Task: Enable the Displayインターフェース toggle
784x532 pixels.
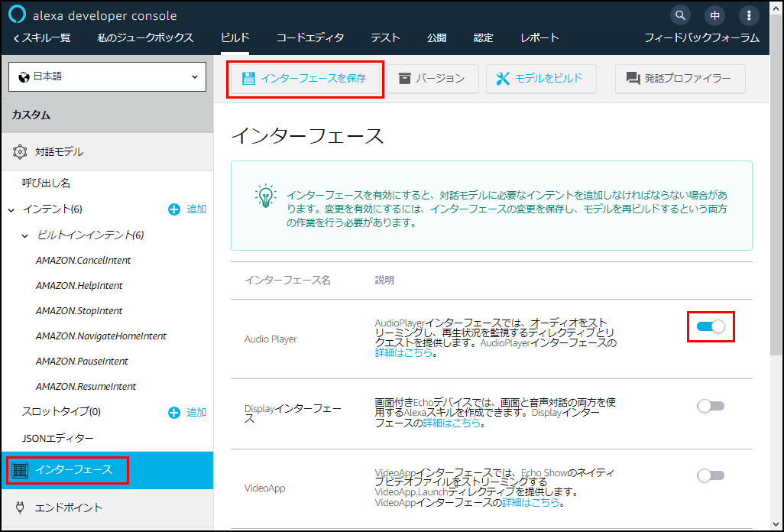Action: [711, 406]
